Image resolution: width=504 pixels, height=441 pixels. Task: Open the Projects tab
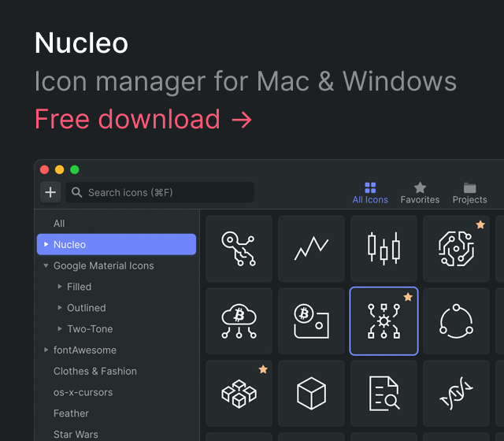click(469, 193)
